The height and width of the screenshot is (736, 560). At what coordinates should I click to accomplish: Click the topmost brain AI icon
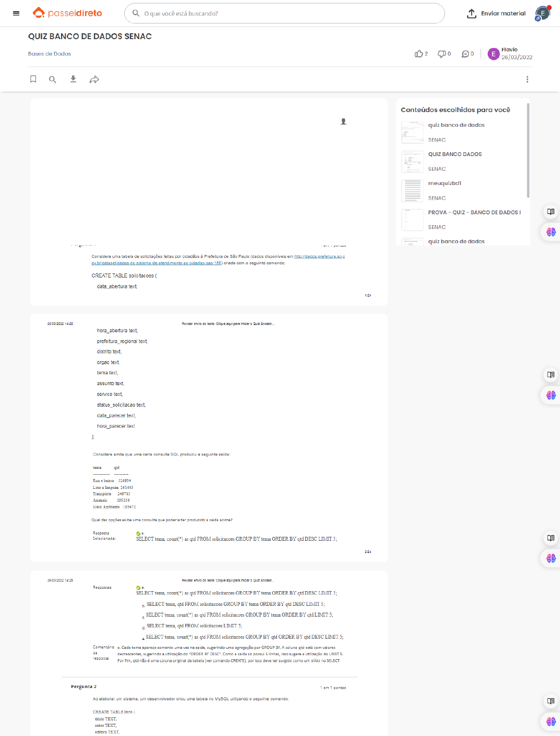(x=551, y=232)
